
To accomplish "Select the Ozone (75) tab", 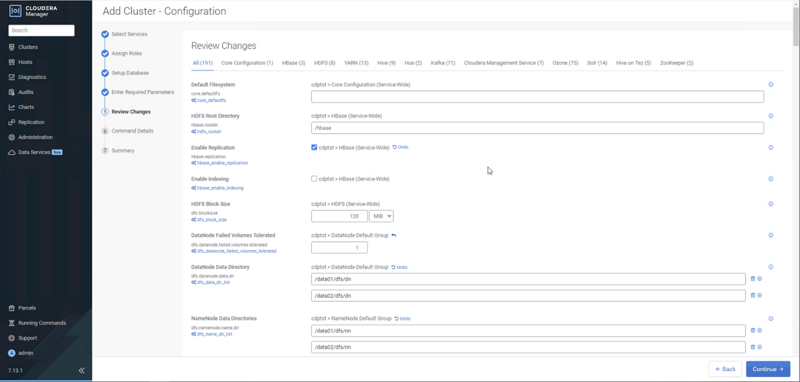I will click(565, 63).
